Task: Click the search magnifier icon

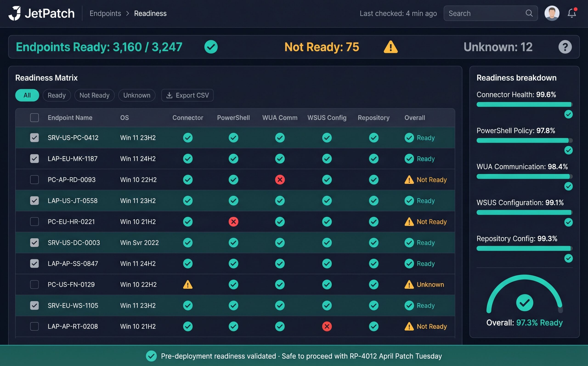Action: tap(529, 13)
